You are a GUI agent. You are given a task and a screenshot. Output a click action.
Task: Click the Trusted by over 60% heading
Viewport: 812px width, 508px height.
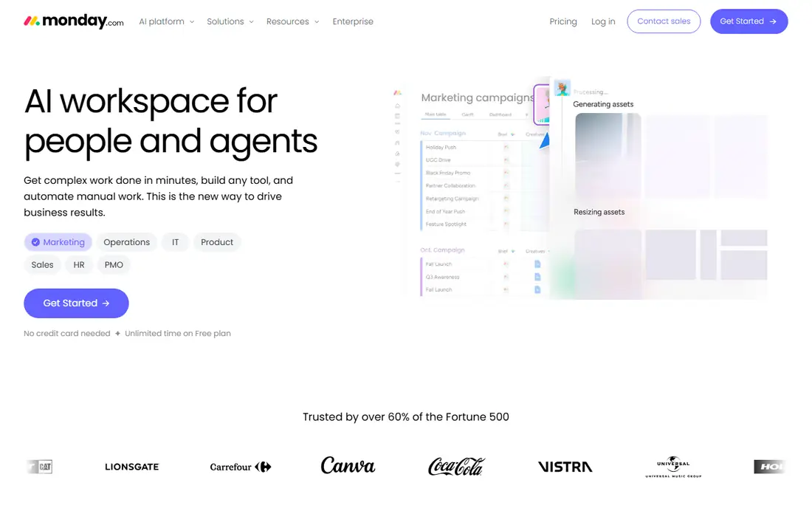click(405, 417)
